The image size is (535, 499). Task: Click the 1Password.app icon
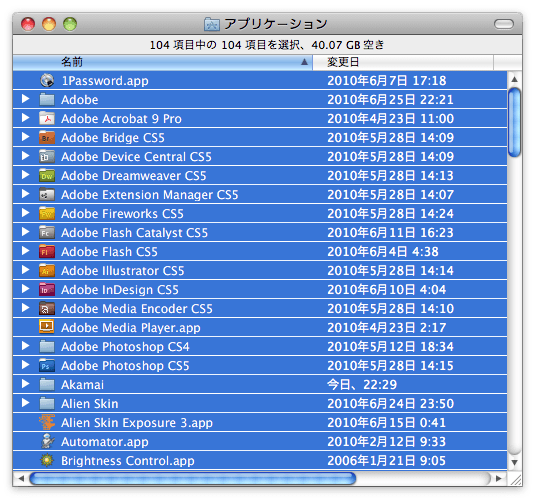[x=47, y=81]
